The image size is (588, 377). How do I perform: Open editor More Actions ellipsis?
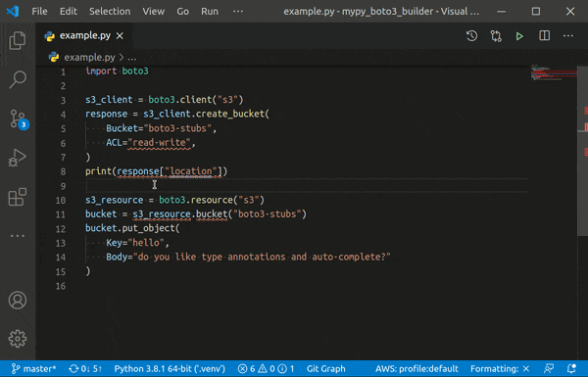(568, 36)
